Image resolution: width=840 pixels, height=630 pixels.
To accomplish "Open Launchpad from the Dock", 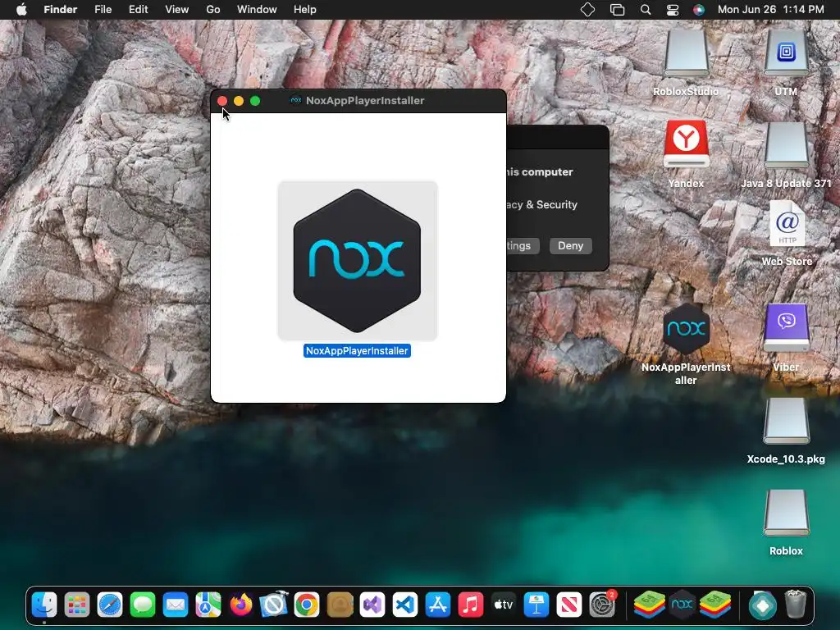I will (77, 605).
